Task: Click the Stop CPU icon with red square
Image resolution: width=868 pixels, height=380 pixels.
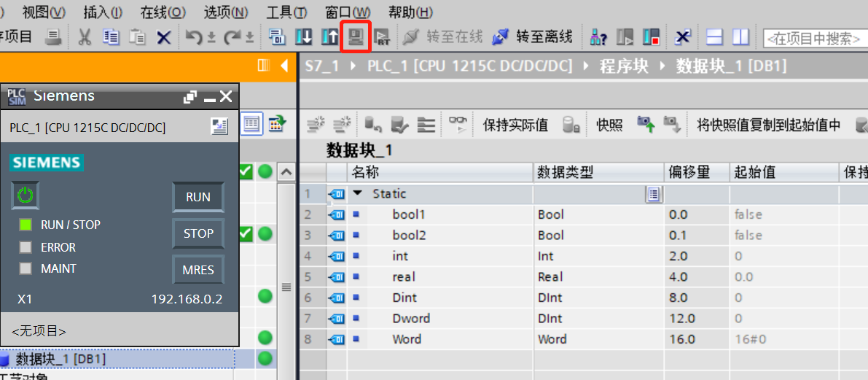Action: point(651,37)
